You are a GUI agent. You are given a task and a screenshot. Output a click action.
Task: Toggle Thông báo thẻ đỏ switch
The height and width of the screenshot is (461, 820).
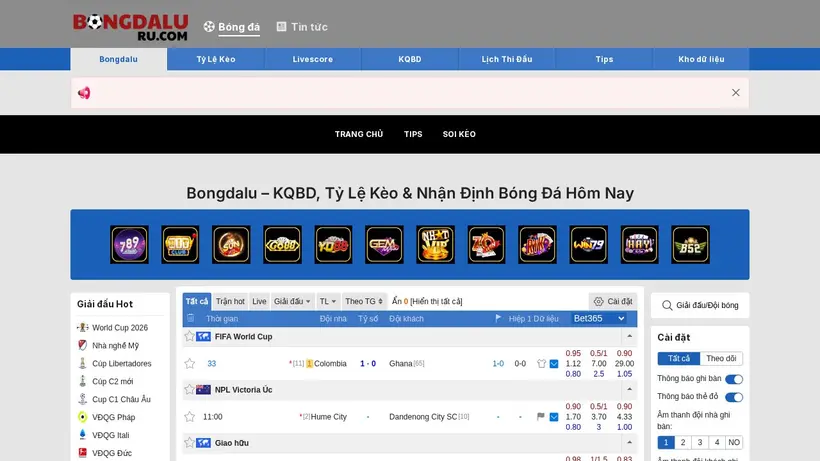(734, 397)
